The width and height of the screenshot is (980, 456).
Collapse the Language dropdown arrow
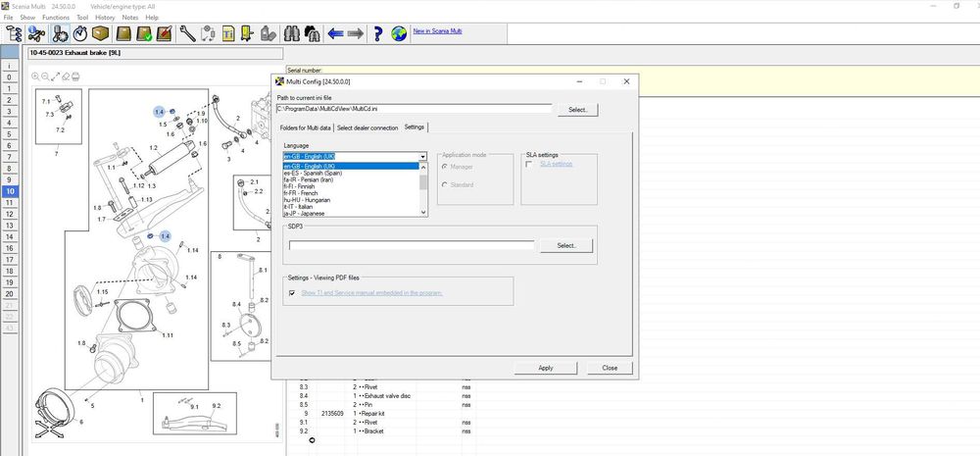point(423,156)
